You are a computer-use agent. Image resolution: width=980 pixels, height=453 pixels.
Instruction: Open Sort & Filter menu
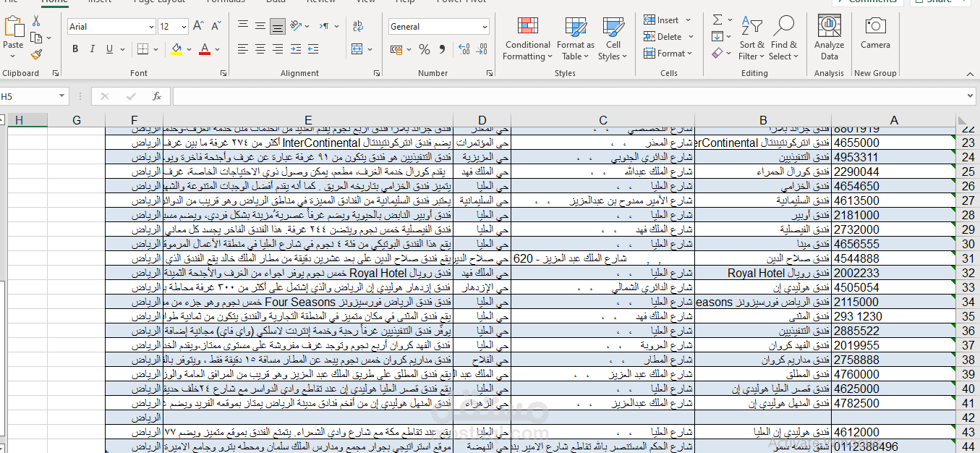(751, 40)
